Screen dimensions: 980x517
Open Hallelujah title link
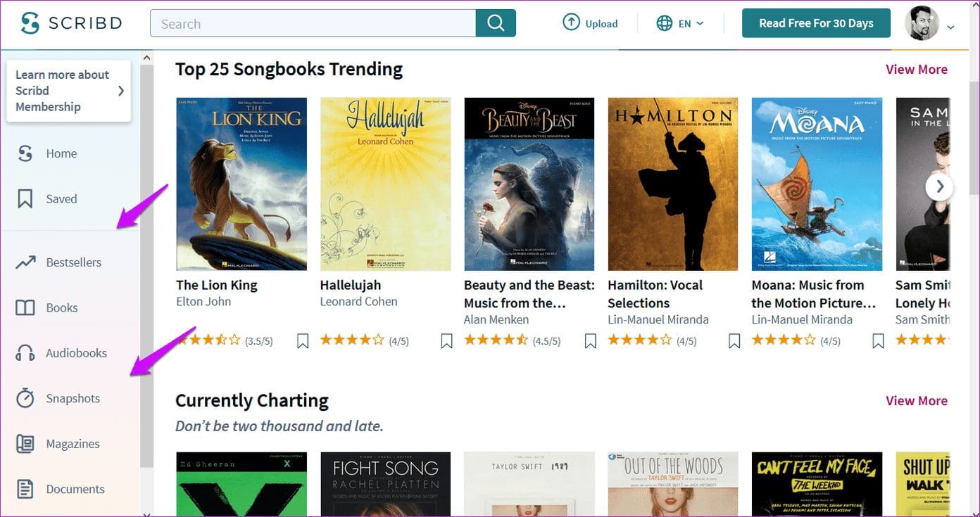click(351, 285)
